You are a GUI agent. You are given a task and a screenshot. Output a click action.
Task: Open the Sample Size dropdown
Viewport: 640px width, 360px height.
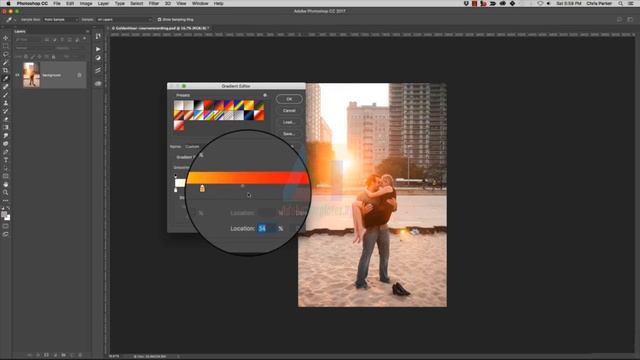click(60, 19)
